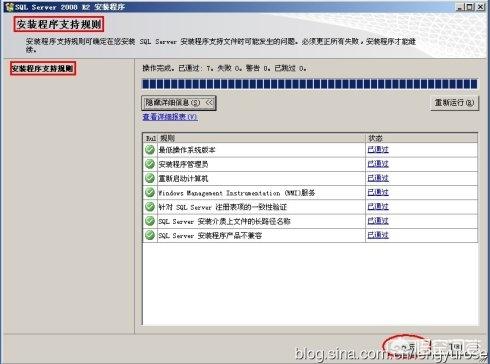Select 安装程序支持规则 step in left pane
Image resolution: width=490 pixels, height=364 pixels.
(43, 69)
